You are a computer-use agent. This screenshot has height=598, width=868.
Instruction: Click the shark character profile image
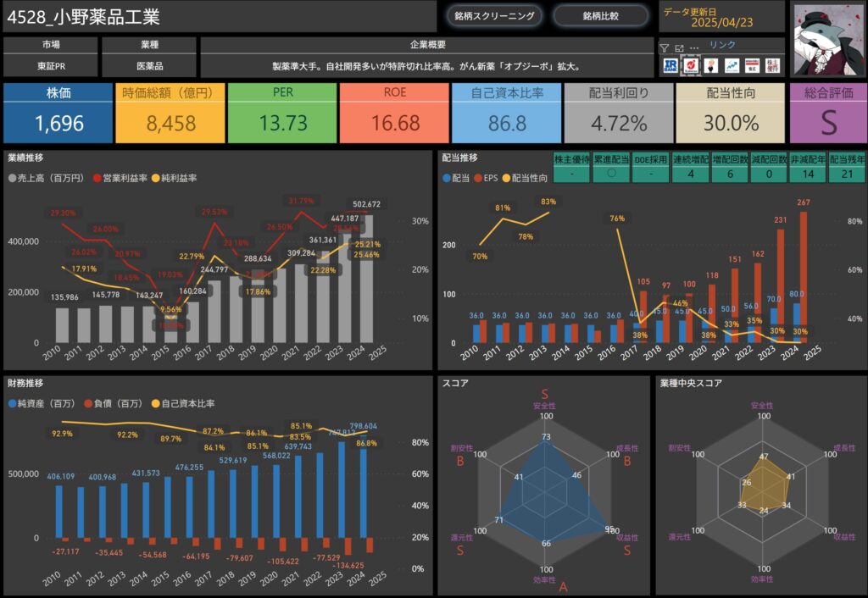(827, 40)
